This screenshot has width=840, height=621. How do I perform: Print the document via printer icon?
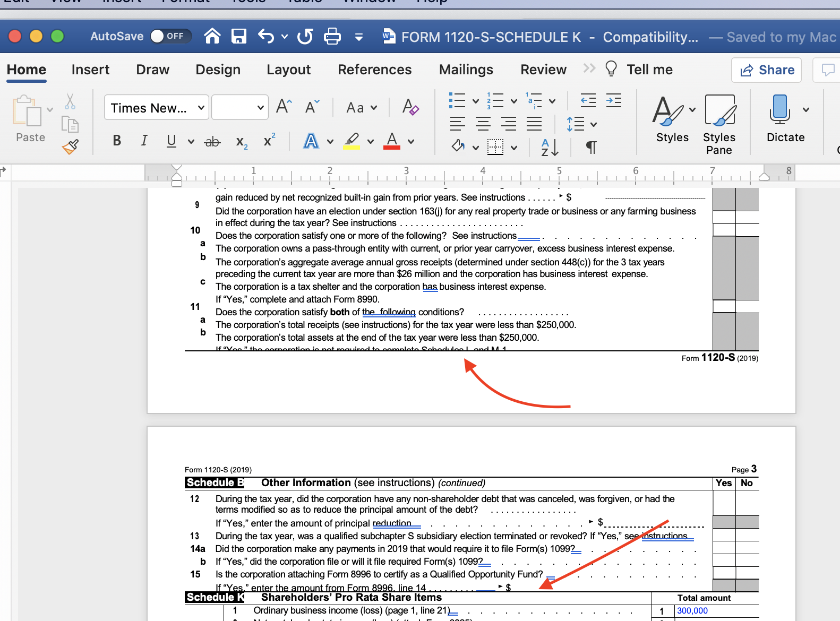332,36
